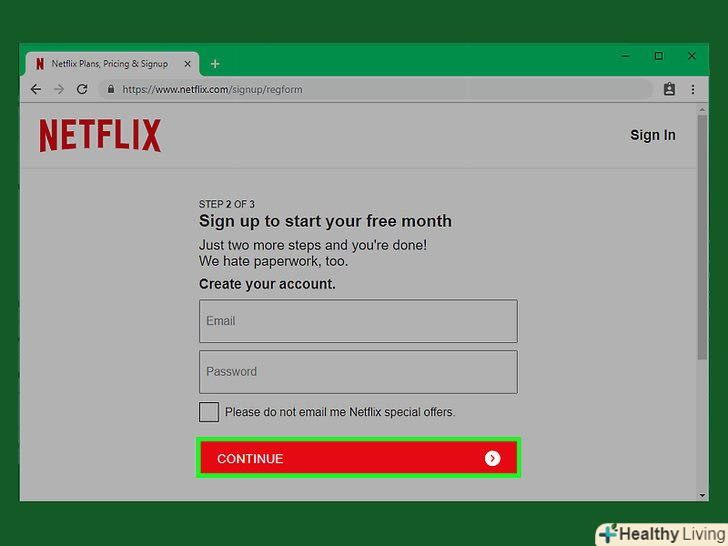The height and width of the screenshot is (546, 728).
Task: Click the 'STEP 2 OF 3' text
Action: coord(227,204)
